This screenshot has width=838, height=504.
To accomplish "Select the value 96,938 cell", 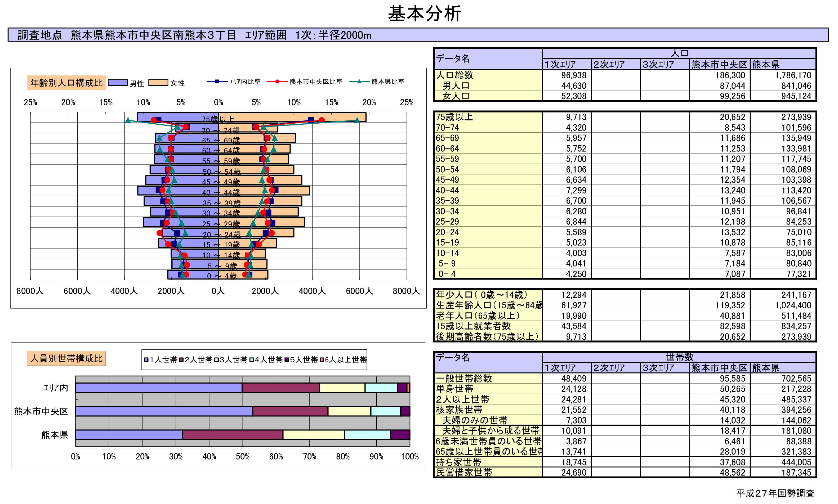I will coord(567,75).
